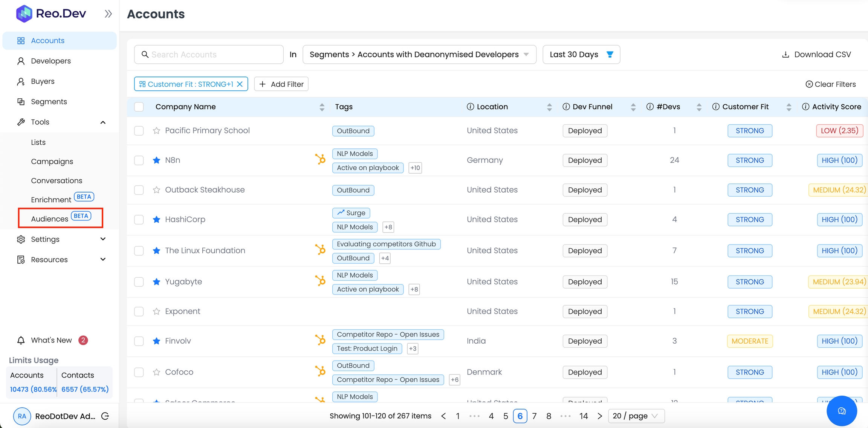Click the logout icon next to ReoDotDev Admin
Screen dimensions: 868x428
(x=105, y=416)
